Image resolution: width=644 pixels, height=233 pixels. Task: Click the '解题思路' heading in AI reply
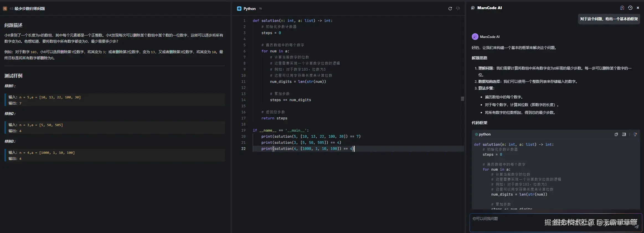479,58
